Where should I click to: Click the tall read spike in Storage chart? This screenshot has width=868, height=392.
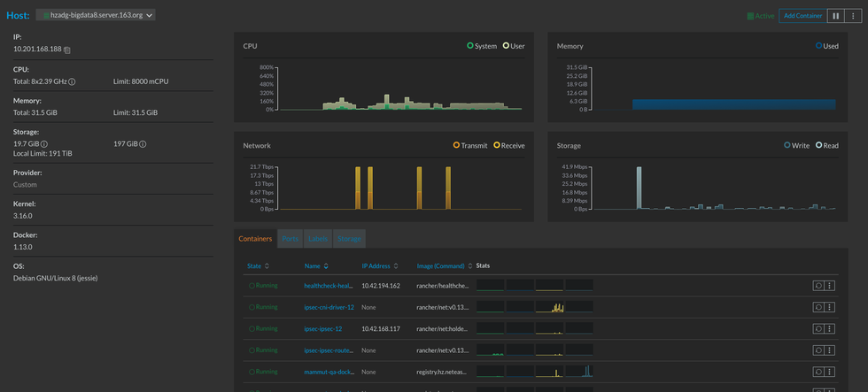click(x=639, y=188)
